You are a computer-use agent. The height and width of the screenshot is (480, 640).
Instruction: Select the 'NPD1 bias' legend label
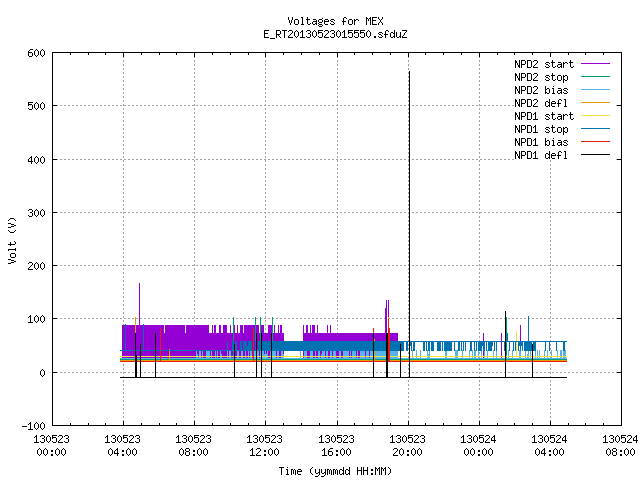(541, 142)
